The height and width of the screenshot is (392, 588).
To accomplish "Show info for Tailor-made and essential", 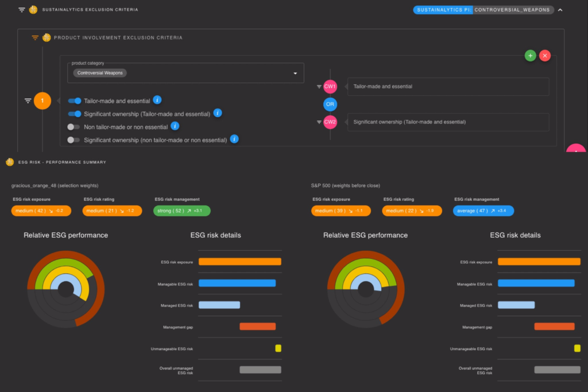I will pos(157,100).
